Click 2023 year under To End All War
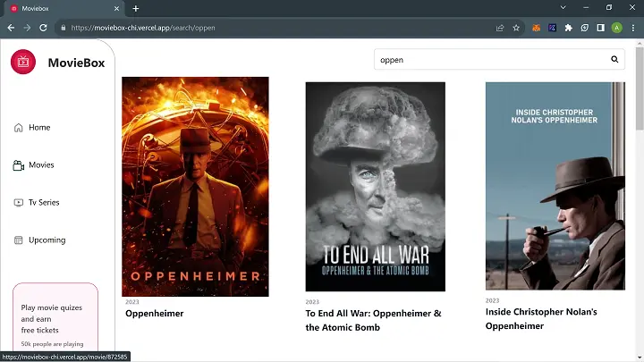 pyautogui.click(x=312, y=302)
